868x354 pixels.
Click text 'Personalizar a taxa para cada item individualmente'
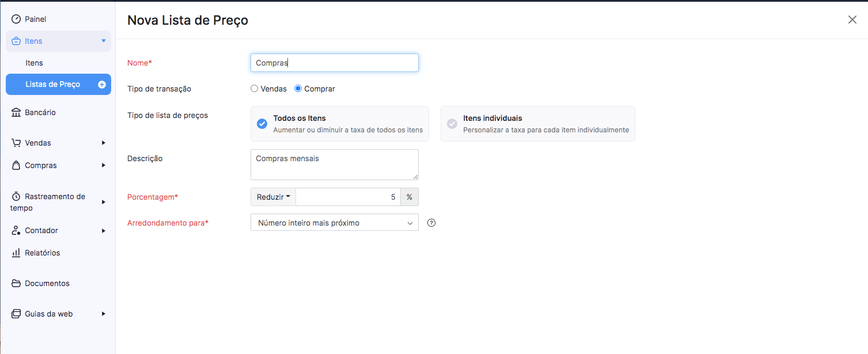[x=546, y=130]
